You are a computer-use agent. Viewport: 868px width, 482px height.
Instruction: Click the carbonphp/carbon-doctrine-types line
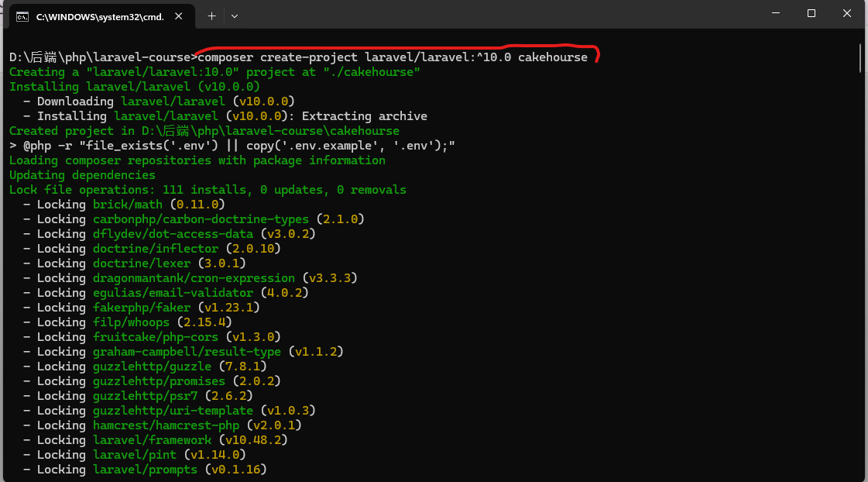click(x=194, y=219)
